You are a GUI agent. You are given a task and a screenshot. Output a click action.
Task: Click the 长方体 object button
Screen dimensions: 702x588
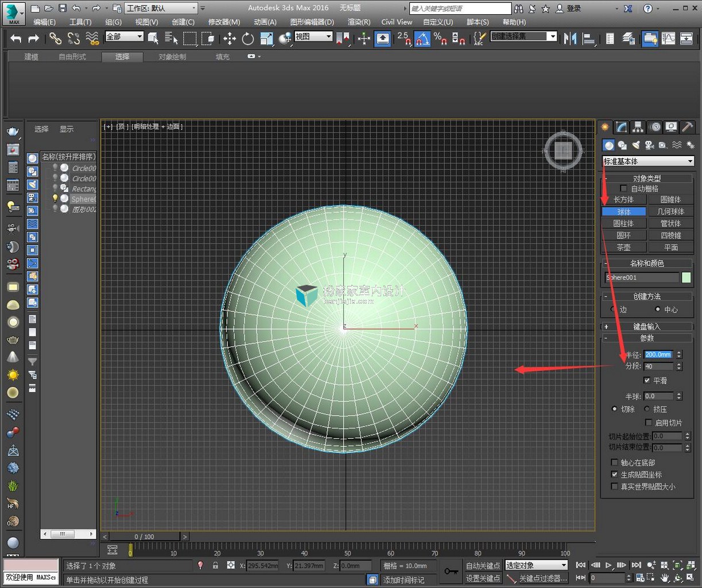(623, 199)
